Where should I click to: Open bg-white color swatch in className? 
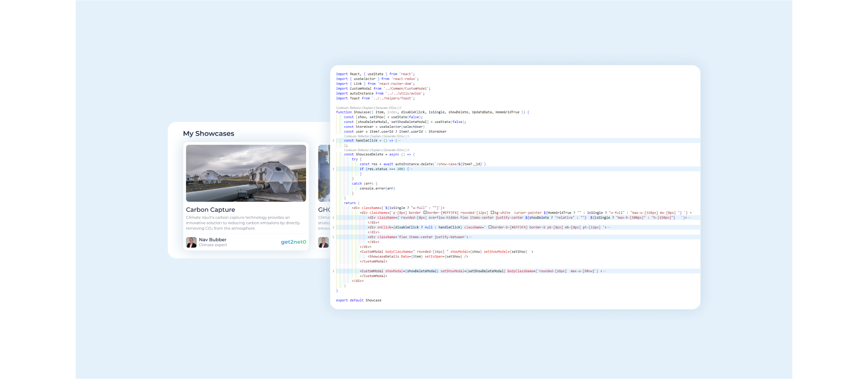coord(493,213)
